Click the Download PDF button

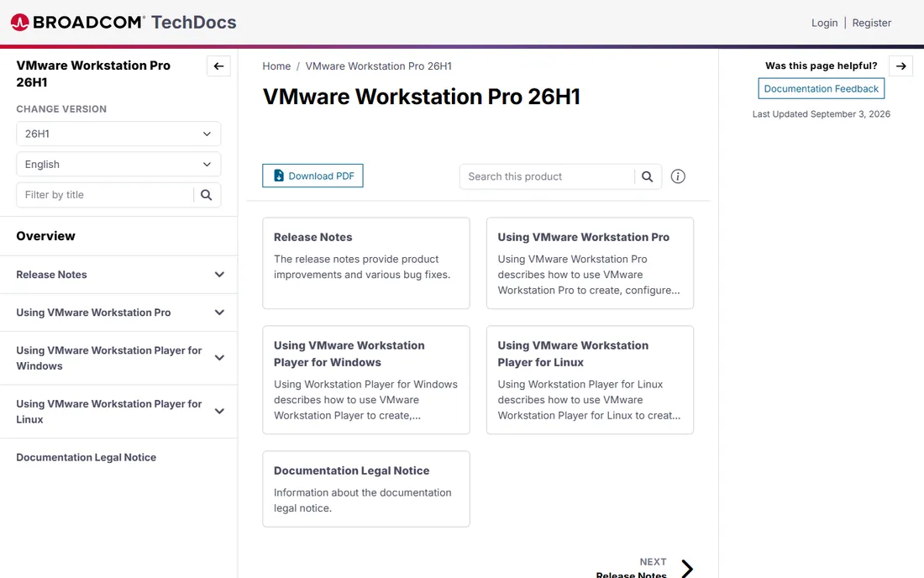click(312, 176)
